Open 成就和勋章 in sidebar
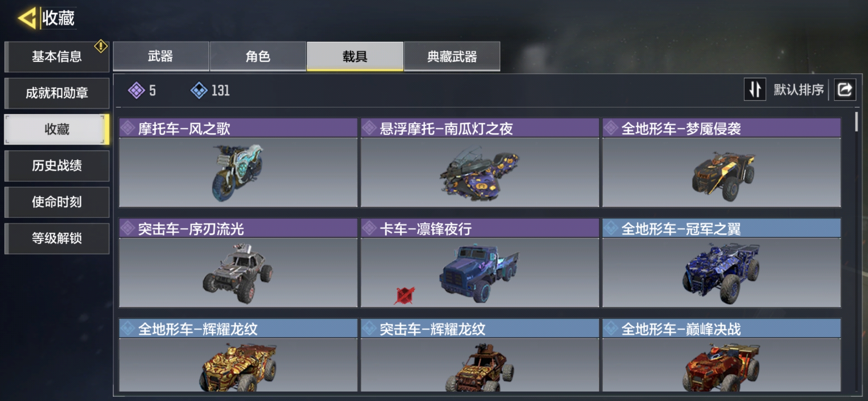 pyautogui.click(x=57, y=93)
